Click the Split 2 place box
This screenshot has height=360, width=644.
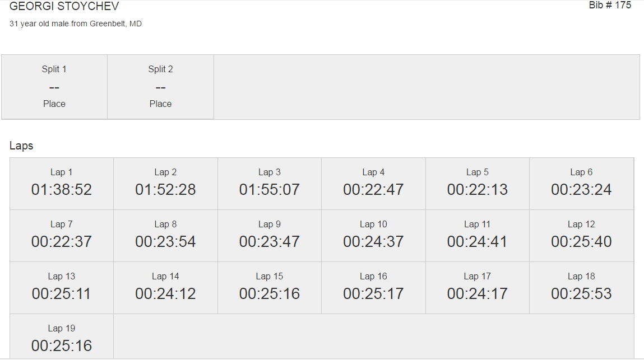(x=161, y=87)
